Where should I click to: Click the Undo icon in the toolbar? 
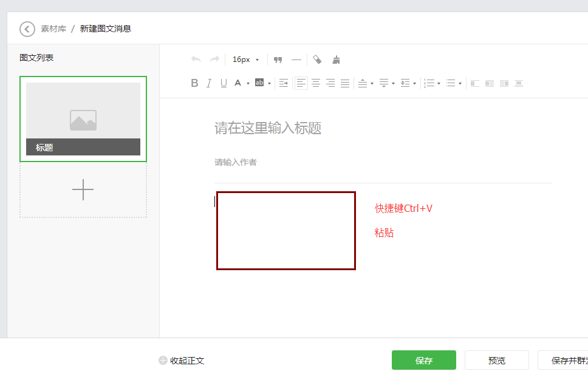pyautogui.click(x=196, y=59)
